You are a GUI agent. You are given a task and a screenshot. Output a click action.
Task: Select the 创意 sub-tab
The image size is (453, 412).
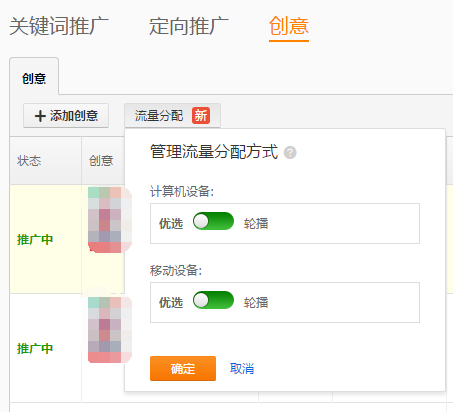(34, 77)
